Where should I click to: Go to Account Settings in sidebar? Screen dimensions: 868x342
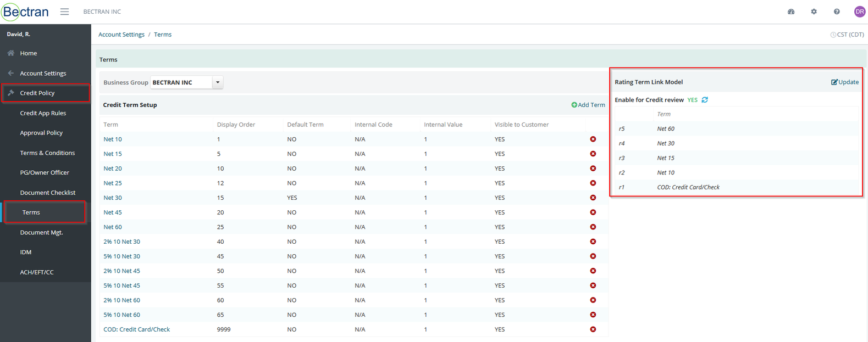pyautogui.click(x=43, y=73)
